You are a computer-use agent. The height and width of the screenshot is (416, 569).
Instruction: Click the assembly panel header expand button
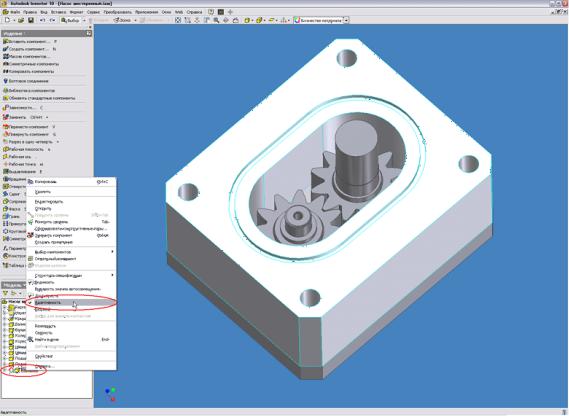(89, 33)
